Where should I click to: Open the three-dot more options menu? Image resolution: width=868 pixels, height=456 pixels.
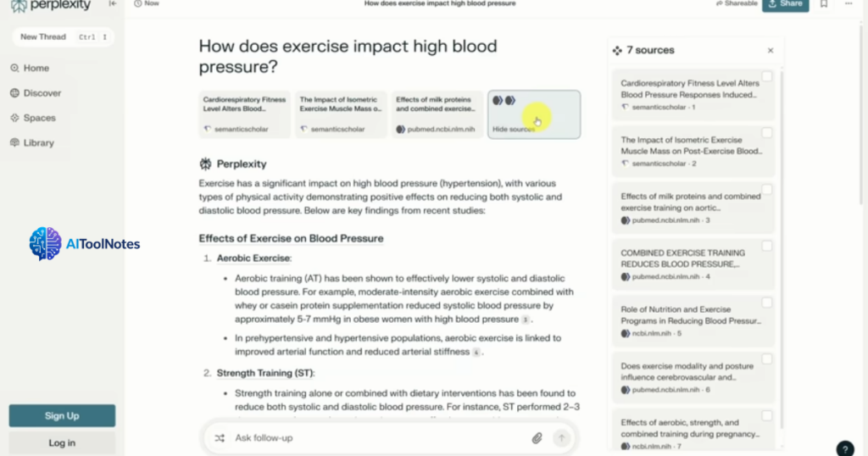tap(849, 4)
